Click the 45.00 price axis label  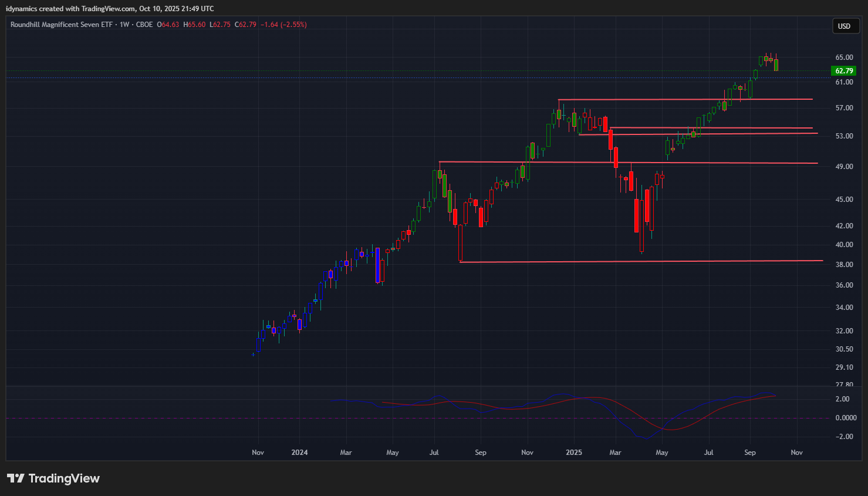(x=844, y=200)
